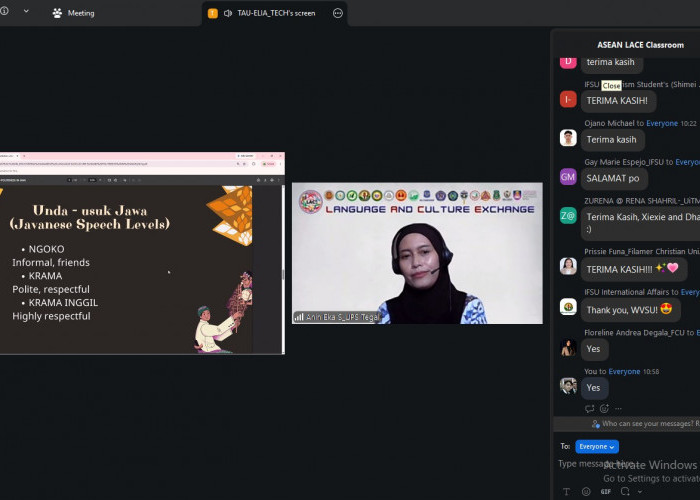Expand the chevron next to the info icon
700x500 pixels.
[26, 11]
